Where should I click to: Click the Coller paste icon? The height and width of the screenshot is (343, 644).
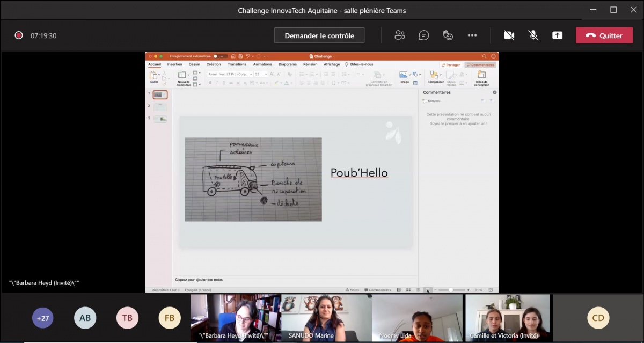coord(154,76)
